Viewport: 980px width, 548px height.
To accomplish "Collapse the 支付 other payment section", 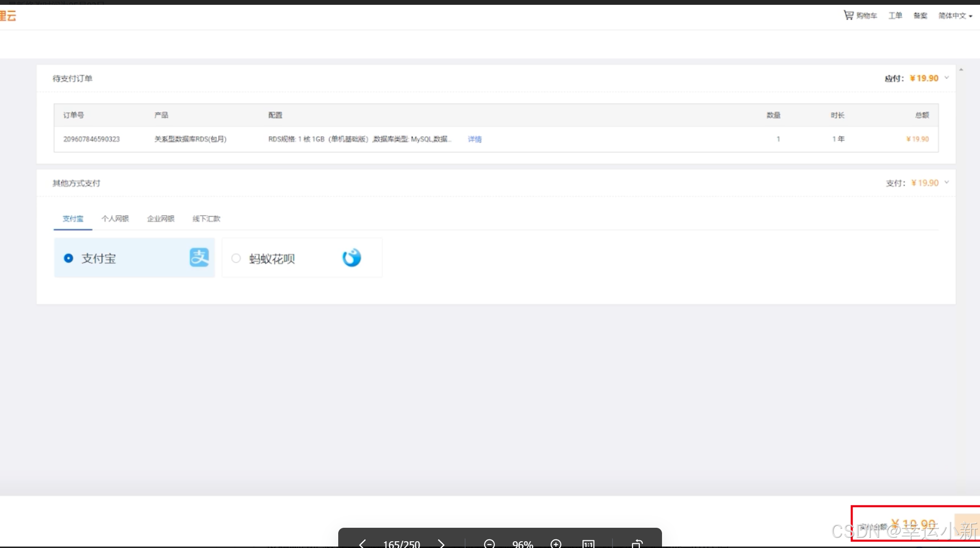I will (x=947, y=183).
